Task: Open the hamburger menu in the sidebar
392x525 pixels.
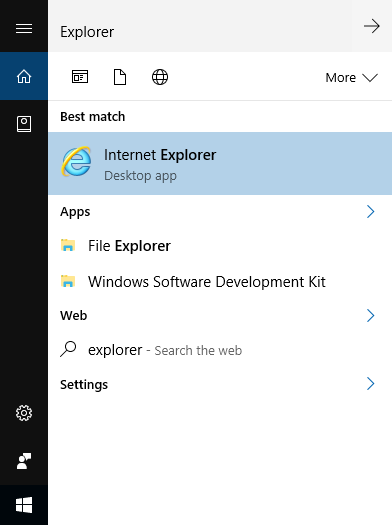Action: pos(24,28)
